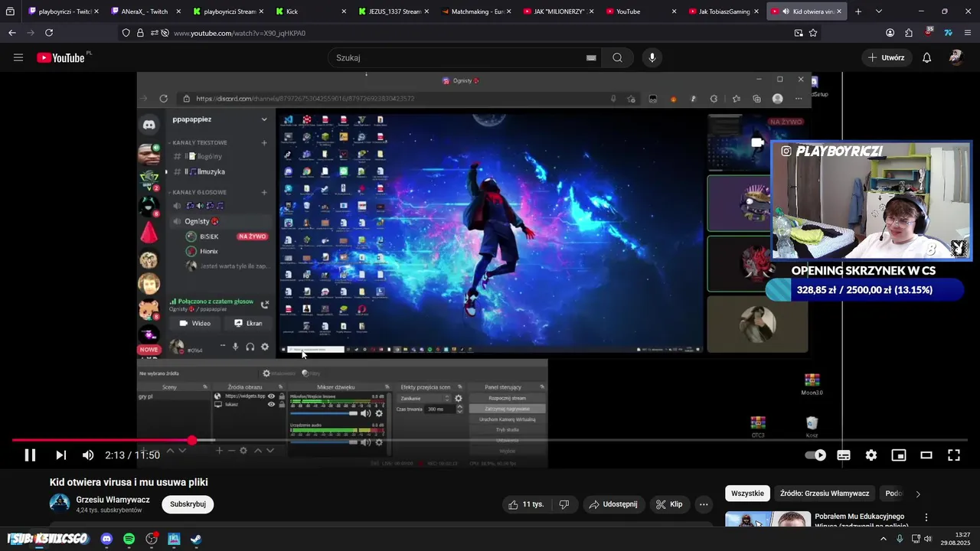Open Discord from the taskbar
Viewport: 980px width, 551px height.
point(106,539)
